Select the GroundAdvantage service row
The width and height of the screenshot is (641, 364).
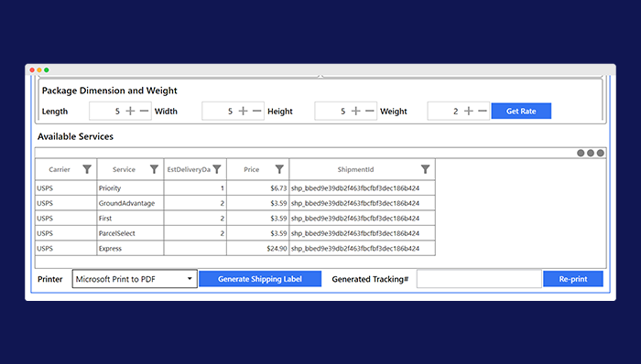click(235, 203)
